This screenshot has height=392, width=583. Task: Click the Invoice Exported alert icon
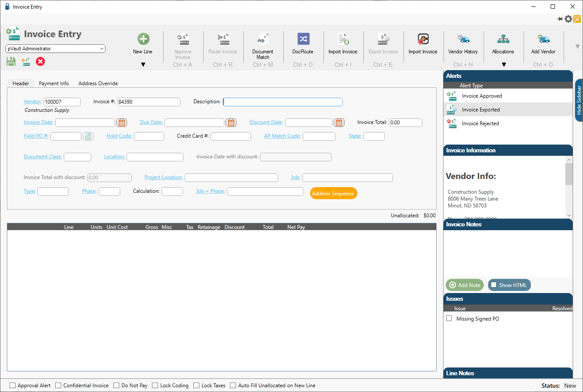pyautogui.click(x=452, y=110)
